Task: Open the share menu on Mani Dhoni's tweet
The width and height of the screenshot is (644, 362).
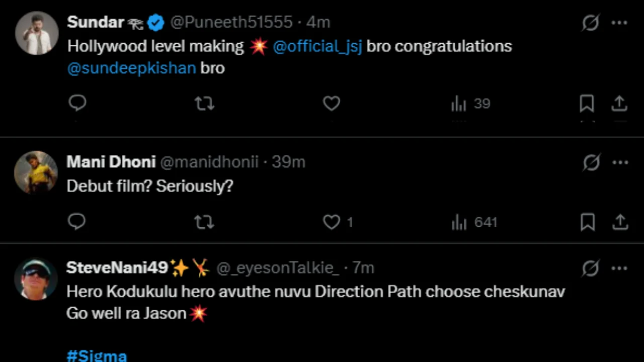Action: pyautogui.click(x=619, y=222)
